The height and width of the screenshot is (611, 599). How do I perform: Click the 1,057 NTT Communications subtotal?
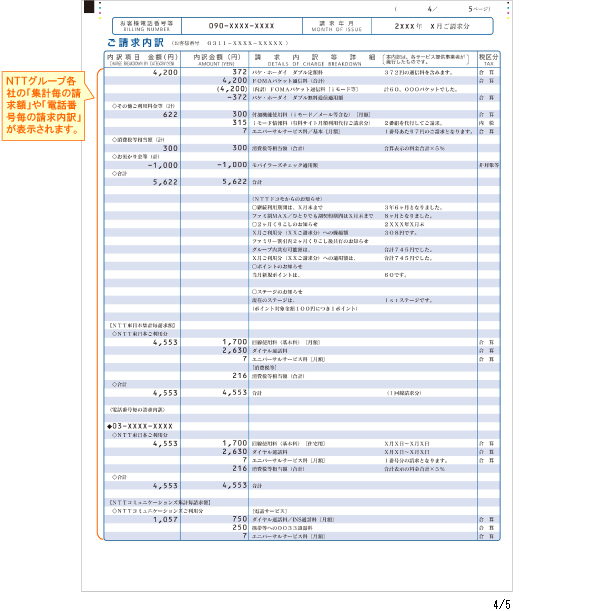[x=165, y=520]
